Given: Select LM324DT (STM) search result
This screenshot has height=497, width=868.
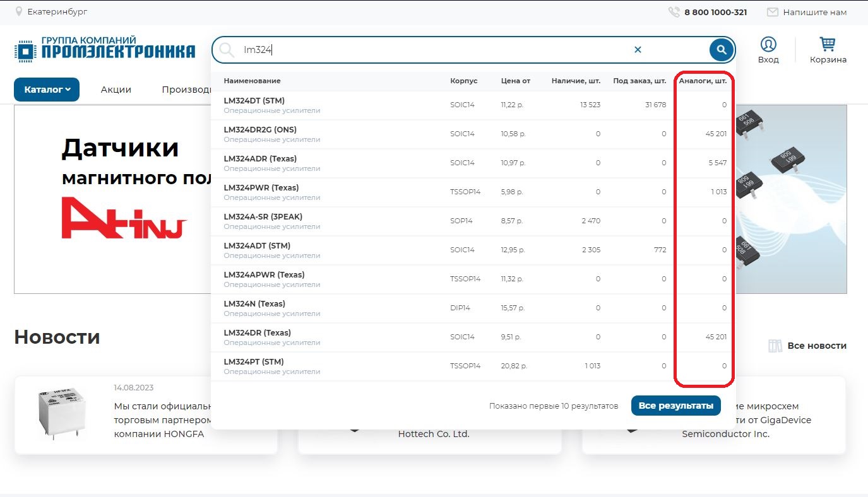Looking at the screenshot, I should point(254,101).
